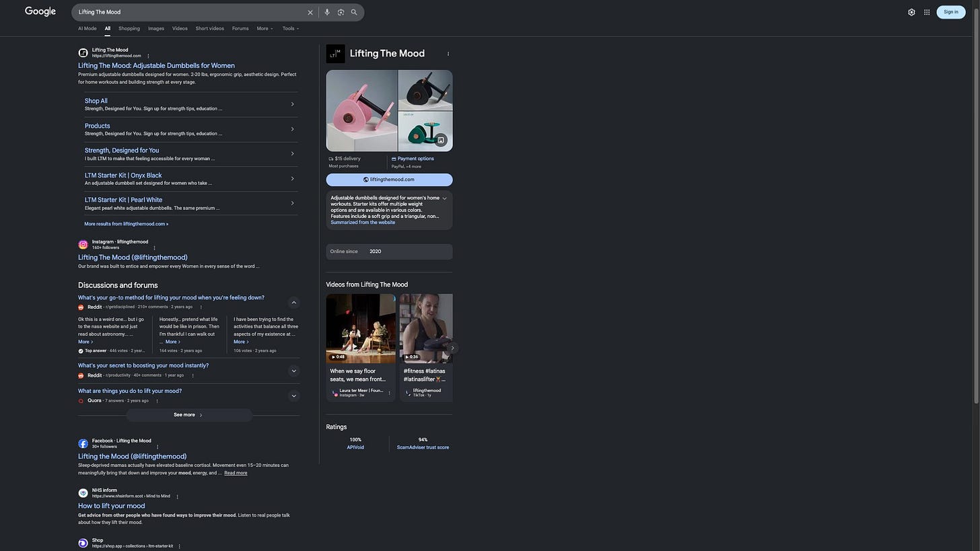Open options for Facebook result
The image size is (980, 551).
click(157, 447)
